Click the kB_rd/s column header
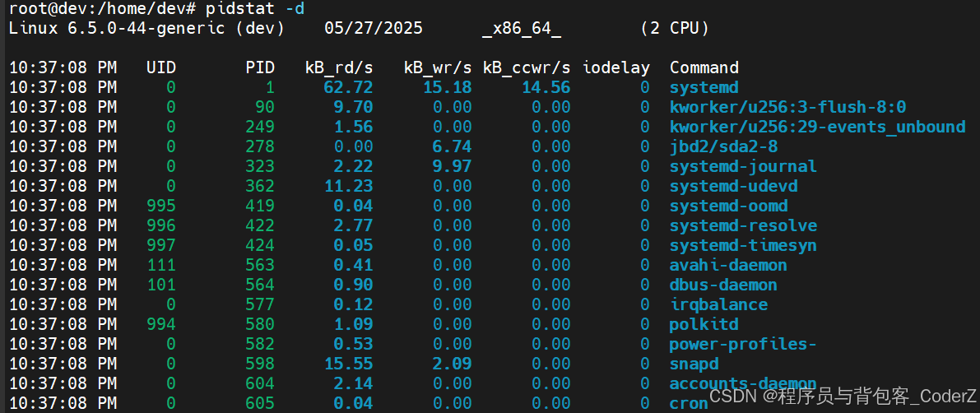 (339, 67)
